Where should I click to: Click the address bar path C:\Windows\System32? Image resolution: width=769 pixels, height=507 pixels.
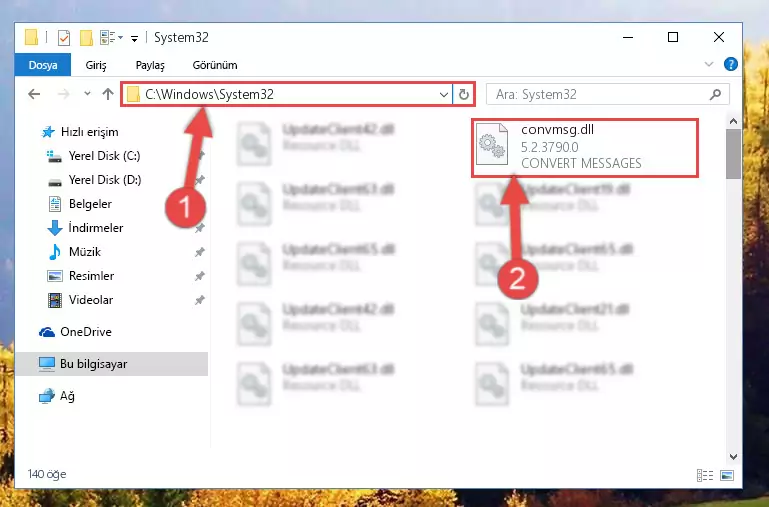209,94
